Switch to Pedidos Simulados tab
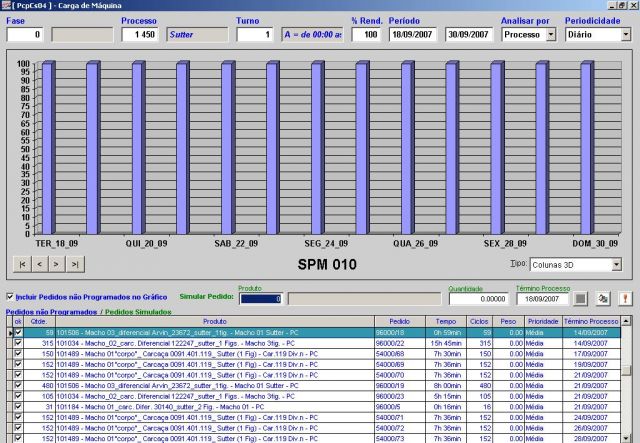 pyautogui.click(x=138, y=312)
